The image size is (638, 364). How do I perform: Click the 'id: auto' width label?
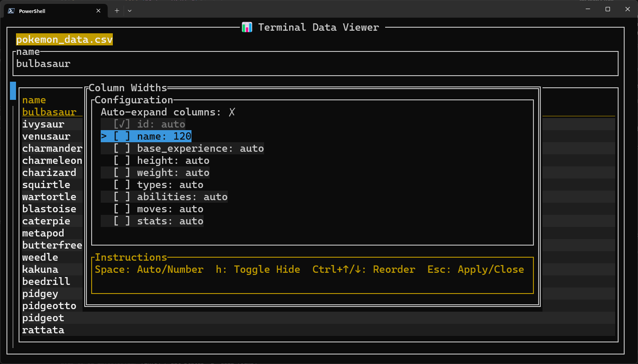click(161, 125)
